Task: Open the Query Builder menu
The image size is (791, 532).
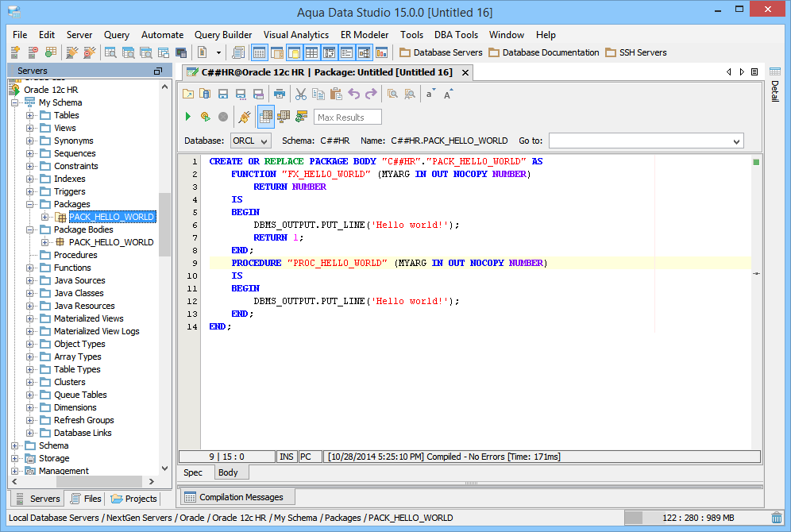Action: 223,35
